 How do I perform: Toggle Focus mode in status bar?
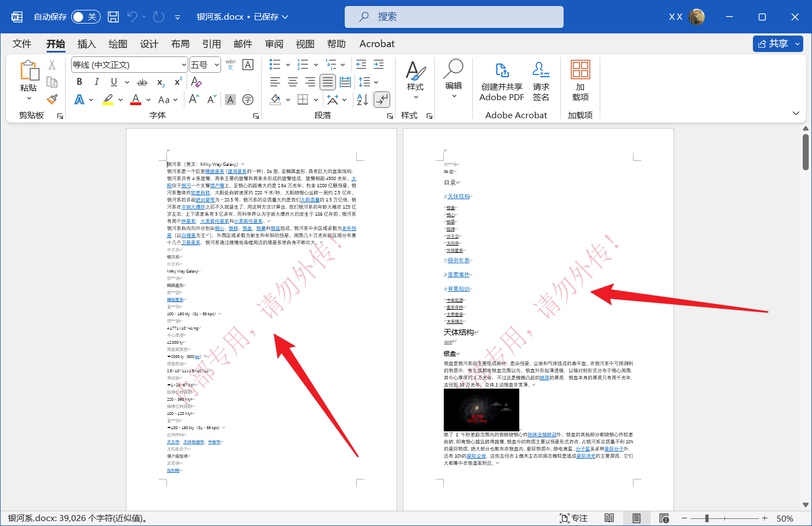(x=573, y=518)
